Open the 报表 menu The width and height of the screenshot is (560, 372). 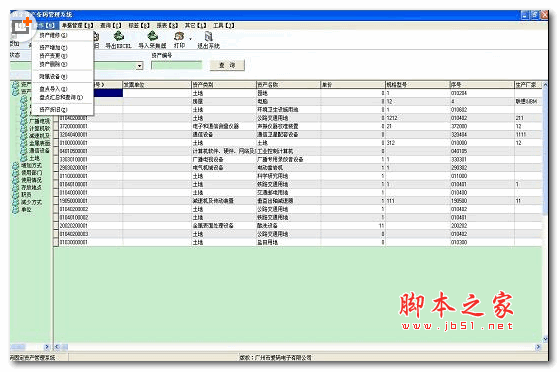(167, 25)
